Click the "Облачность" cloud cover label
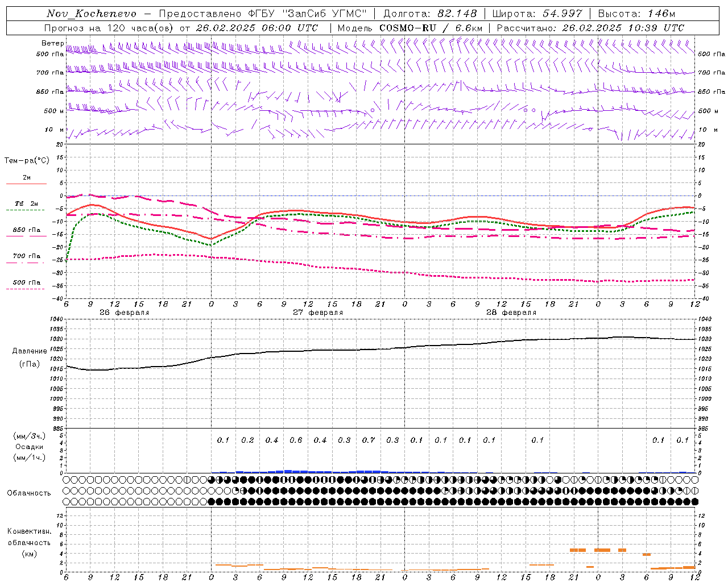The height and width of the screenshot is (582, 728). (29, 493)
